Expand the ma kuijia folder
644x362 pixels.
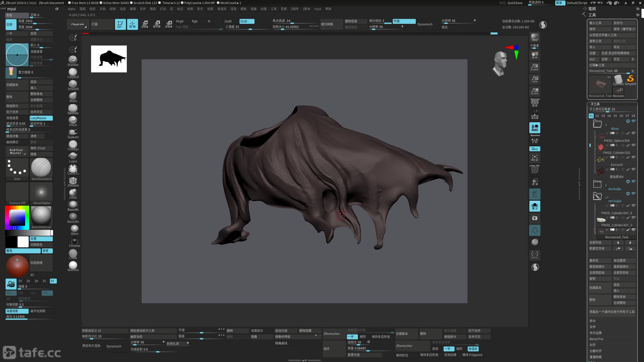(597, 184)
